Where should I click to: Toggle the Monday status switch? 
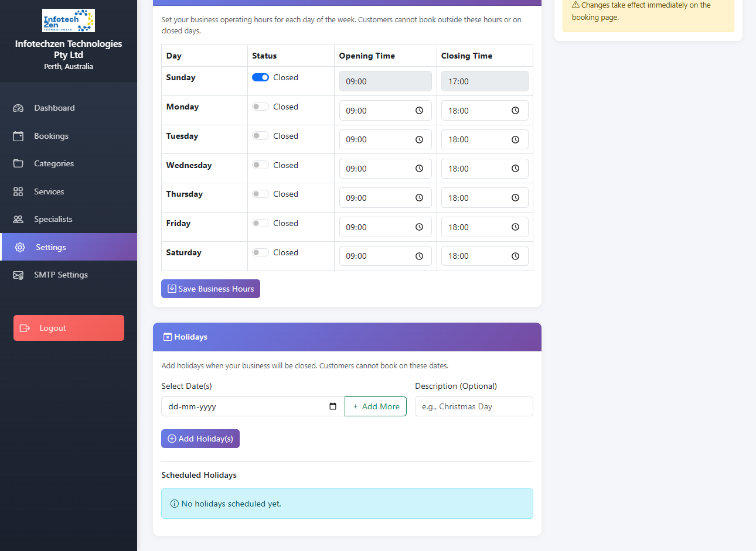tap(260, 107)
